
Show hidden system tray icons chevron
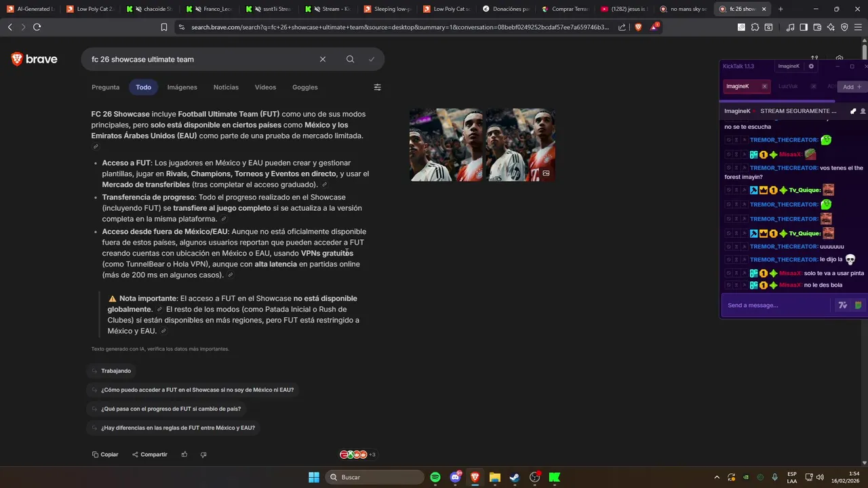(x=717, y=477)
